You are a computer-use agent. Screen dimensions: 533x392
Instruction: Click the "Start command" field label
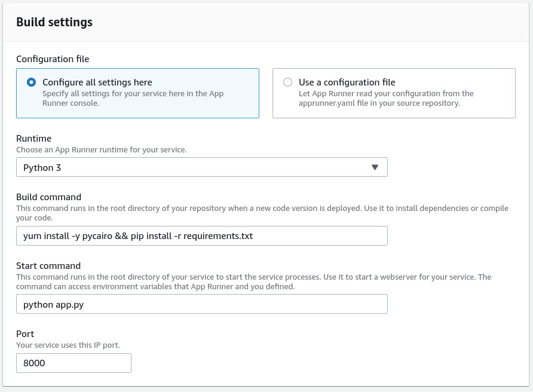[x=48, y=266]
